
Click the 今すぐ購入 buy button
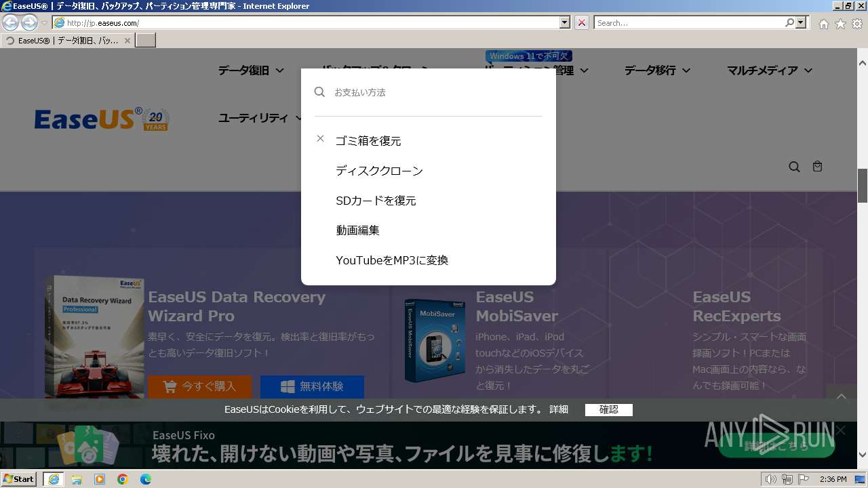tap(200, 386)
